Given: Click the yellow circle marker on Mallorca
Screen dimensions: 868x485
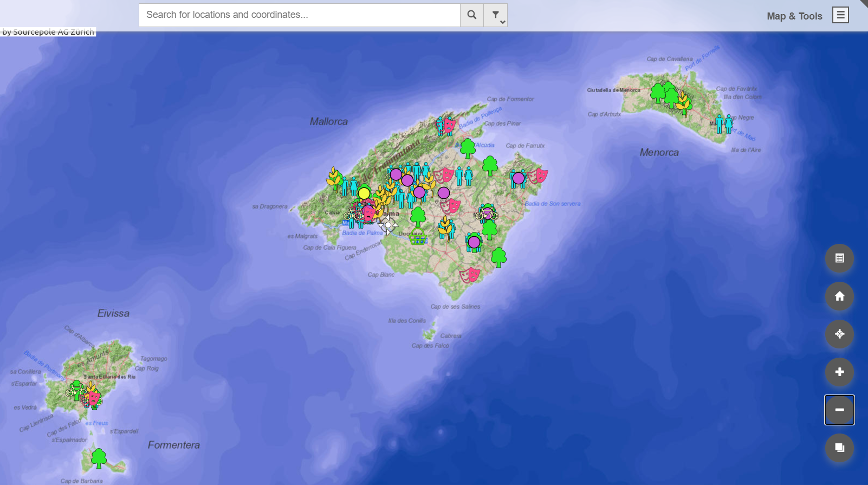Looking at the screenshot, I should tap(364, 193).
